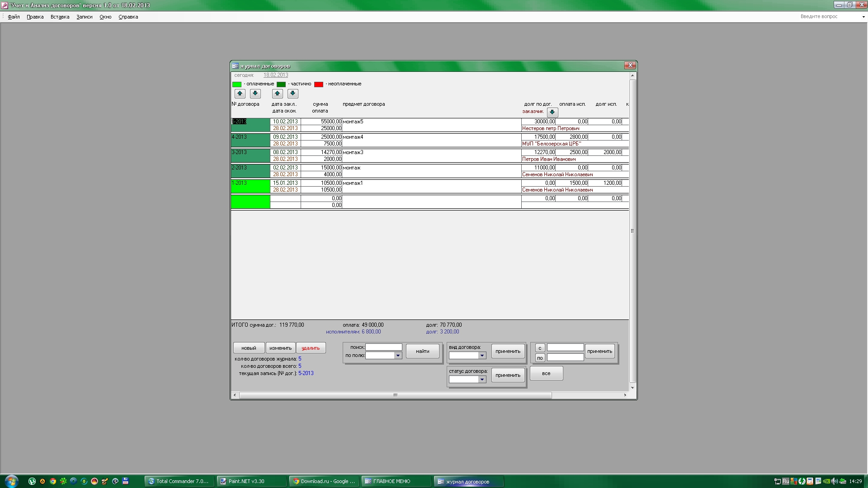The image size is (868, 488).
Task: Open the Вставка menu
Action: click(60, 17)
